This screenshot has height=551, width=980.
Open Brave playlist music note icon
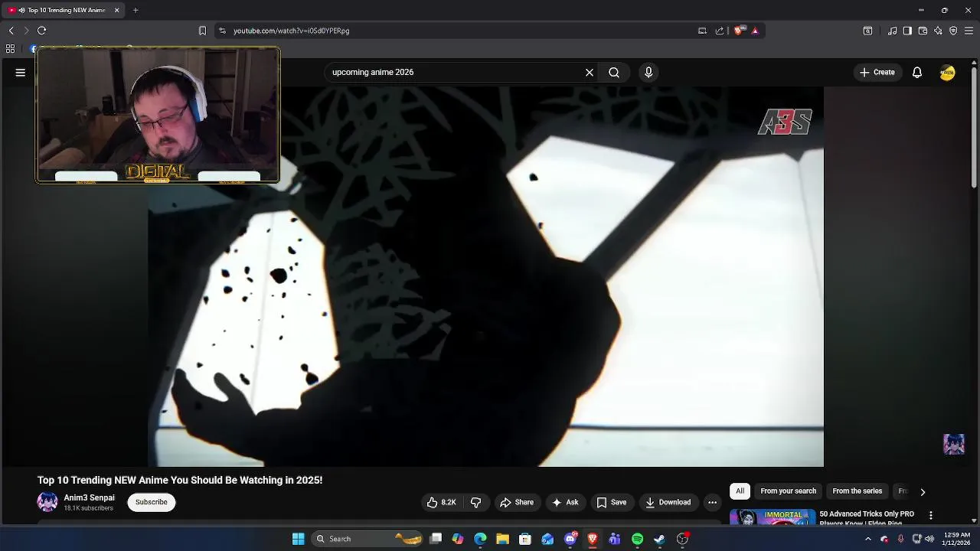coord(893,31)
